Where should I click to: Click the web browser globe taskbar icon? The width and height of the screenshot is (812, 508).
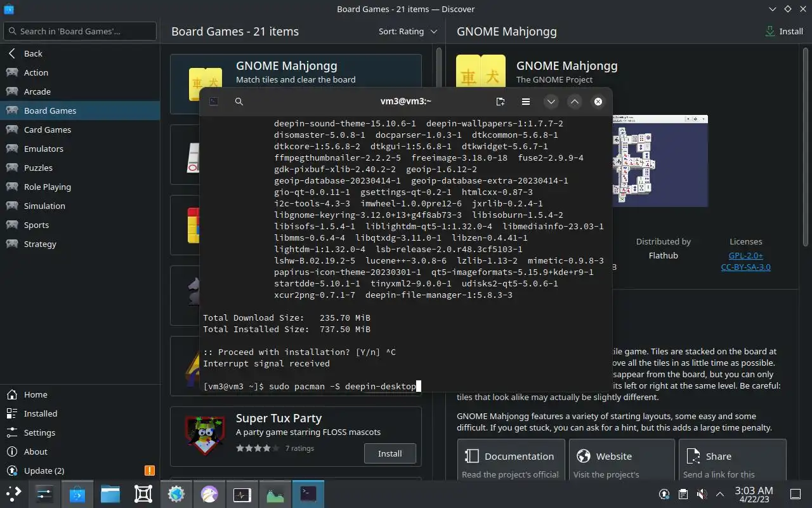[x=176, y=493]
